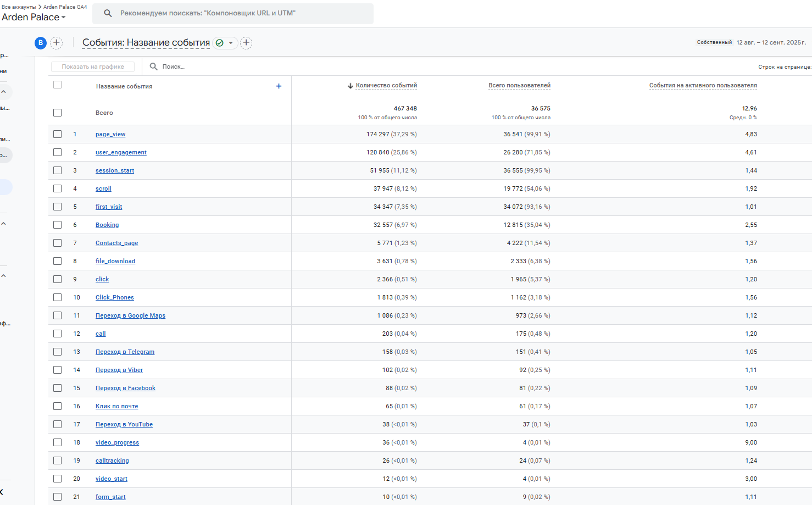Add a filter with the plus after the title

(x=246, y=43)
